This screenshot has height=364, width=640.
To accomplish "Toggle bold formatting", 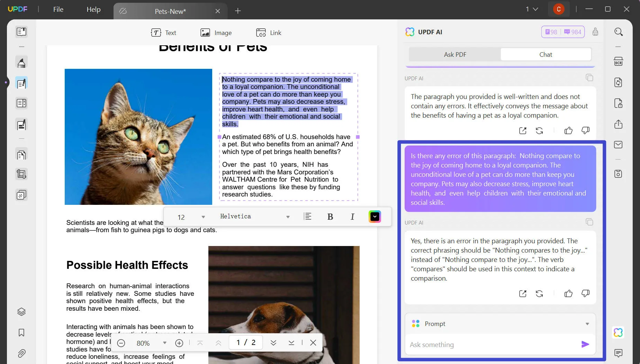I will pyautogui.click(x=330, y=217).
